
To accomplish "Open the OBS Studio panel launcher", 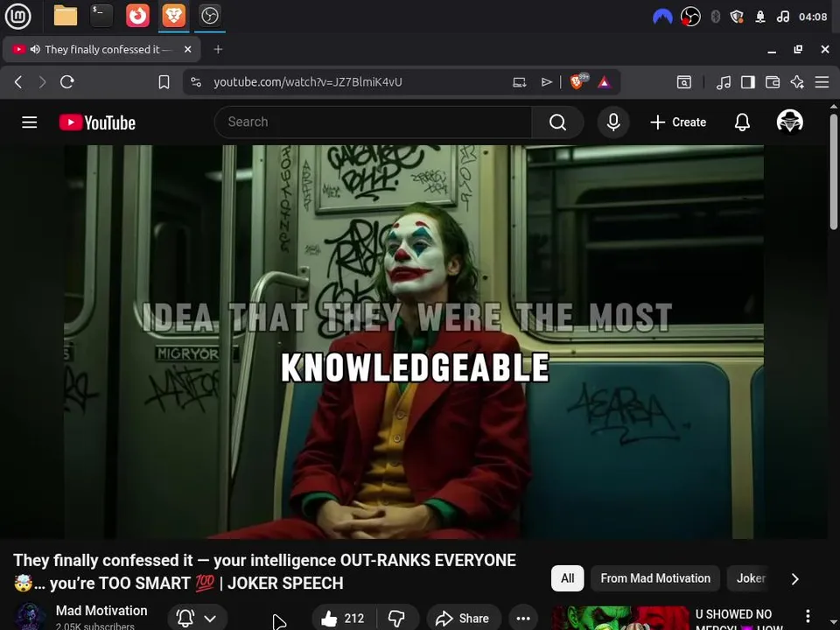I will 209,16.
